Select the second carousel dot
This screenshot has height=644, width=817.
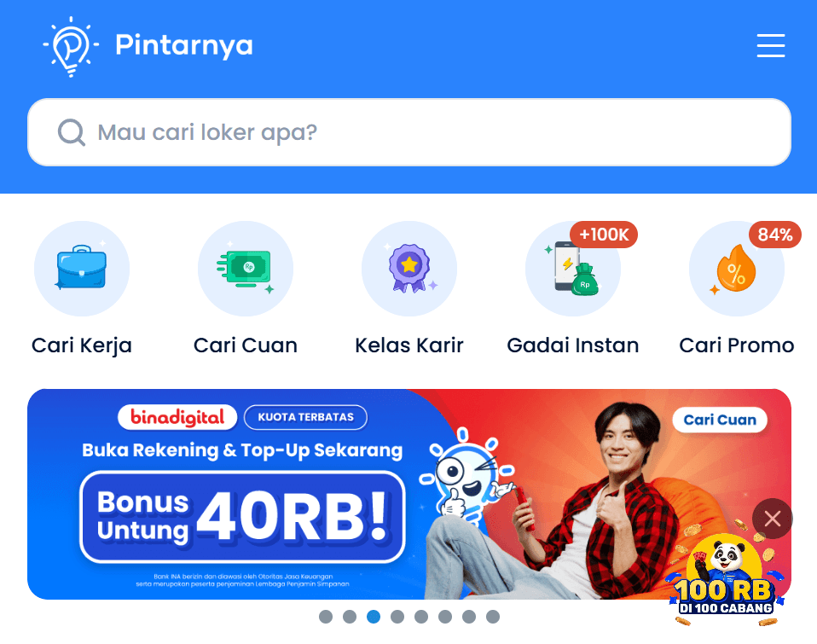point(350,617)
